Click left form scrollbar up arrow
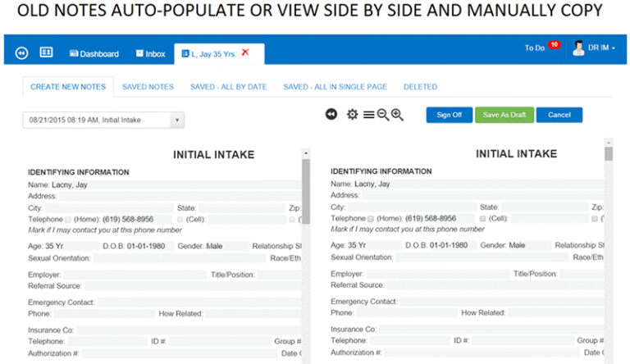Viewport: 630px width, 364px height. [306, 153]
